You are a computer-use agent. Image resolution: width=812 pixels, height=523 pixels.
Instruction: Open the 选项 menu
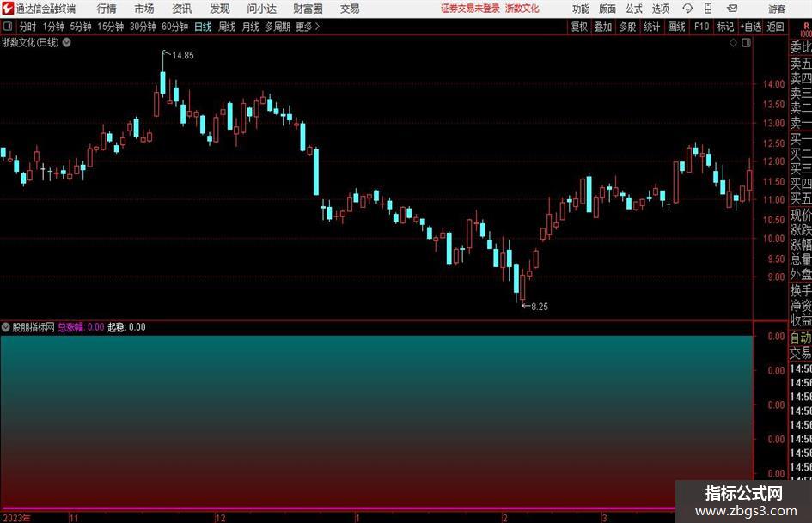pyautogui.click(x=660, y=9)
